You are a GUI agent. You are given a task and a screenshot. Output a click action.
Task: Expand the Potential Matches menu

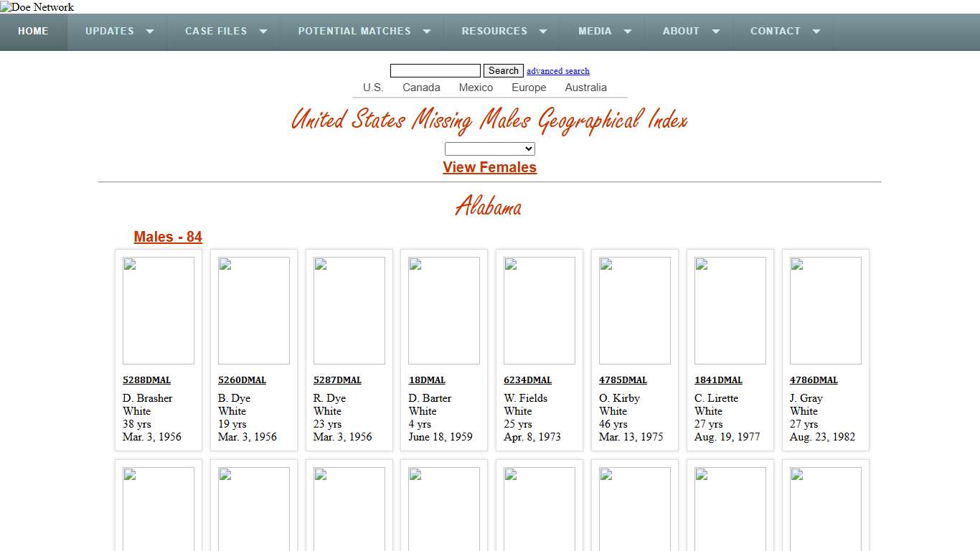pos(354,32)
